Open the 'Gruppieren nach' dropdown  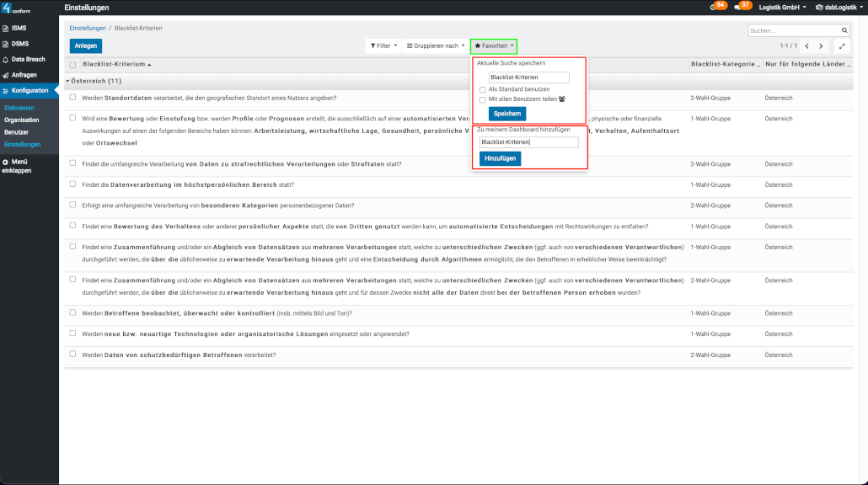pyautogui.click(x=435, y=45)
